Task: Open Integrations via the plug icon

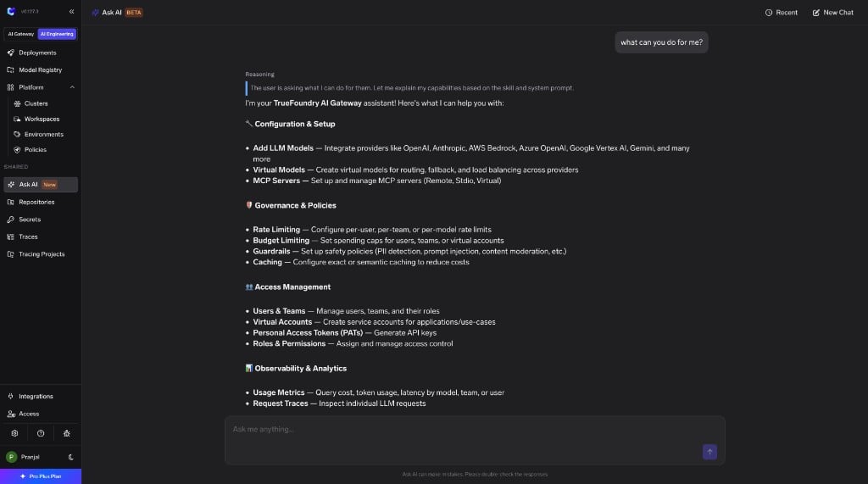Action: coord(10,396)
